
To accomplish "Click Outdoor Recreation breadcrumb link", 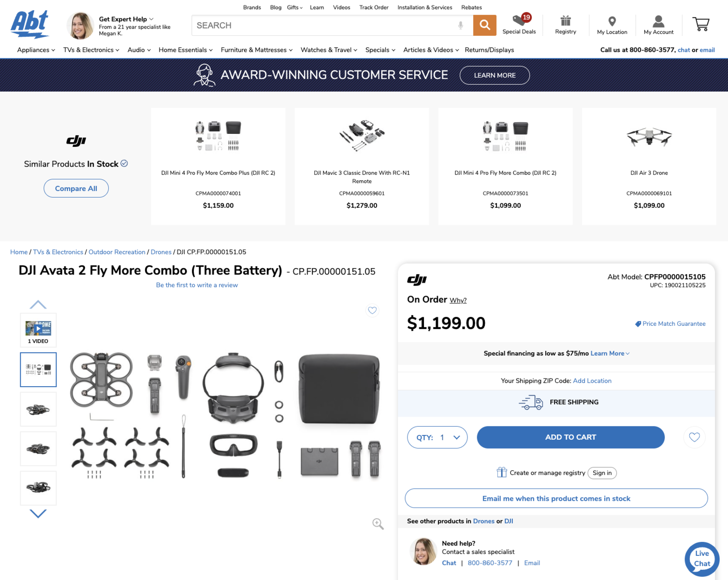I will pyautogui.click(x=117, y=252).
